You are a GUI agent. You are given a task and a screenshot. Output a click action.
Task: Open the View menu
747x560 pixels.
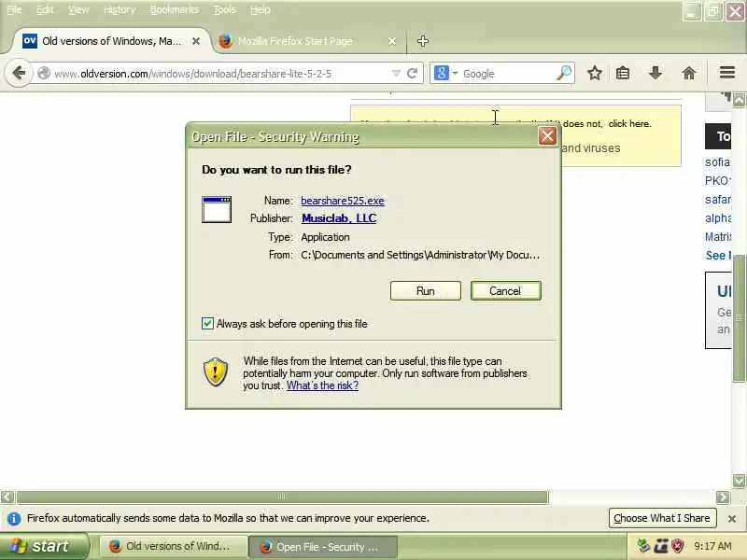coord(78,9)
